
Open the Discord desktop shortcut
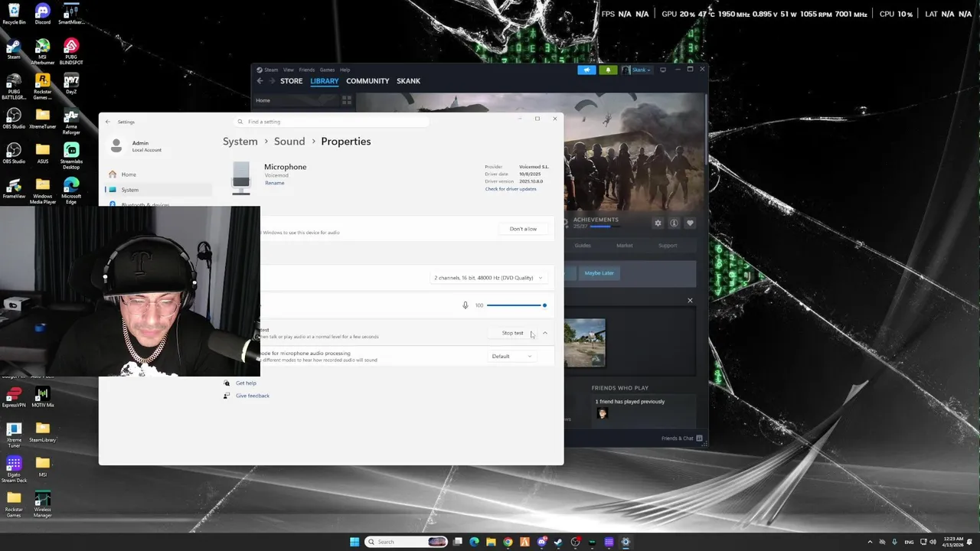click(x=43, y=14)
